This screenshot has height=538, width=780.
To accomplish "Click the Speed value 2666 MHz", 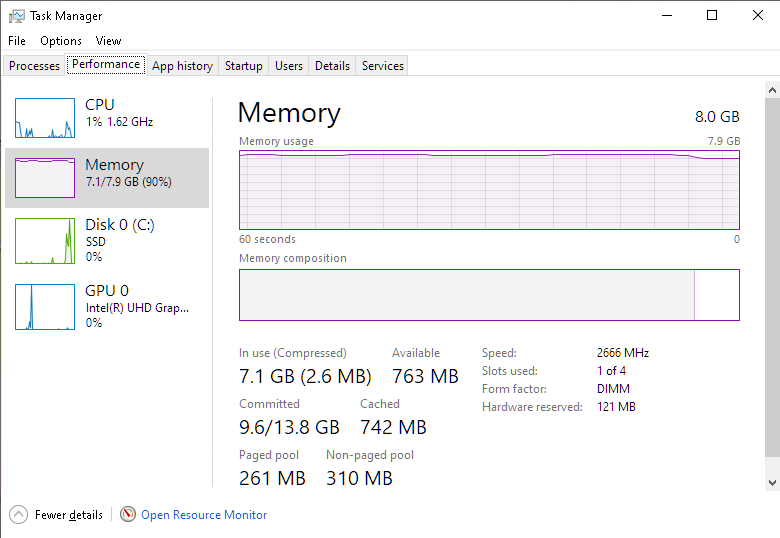I will coord(623,353).
